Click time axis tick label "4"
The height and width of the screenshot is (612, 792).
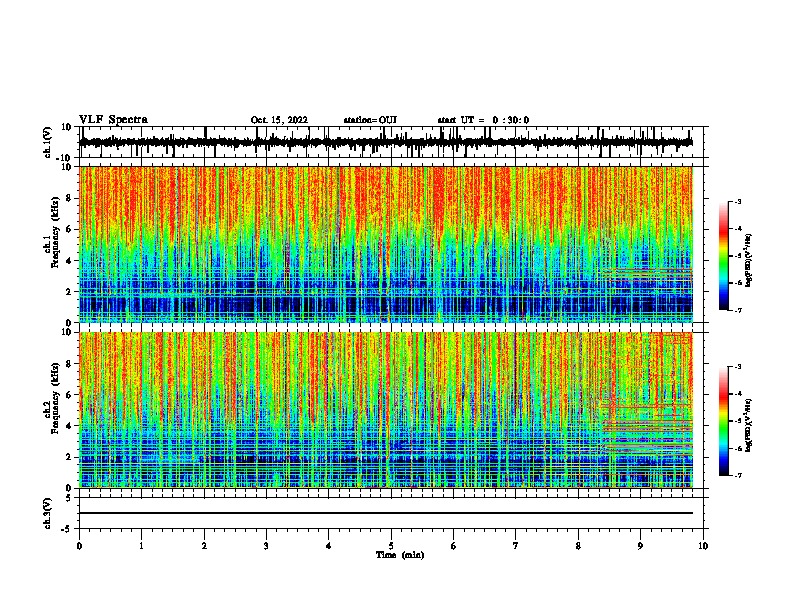click(x=329, y=546)
